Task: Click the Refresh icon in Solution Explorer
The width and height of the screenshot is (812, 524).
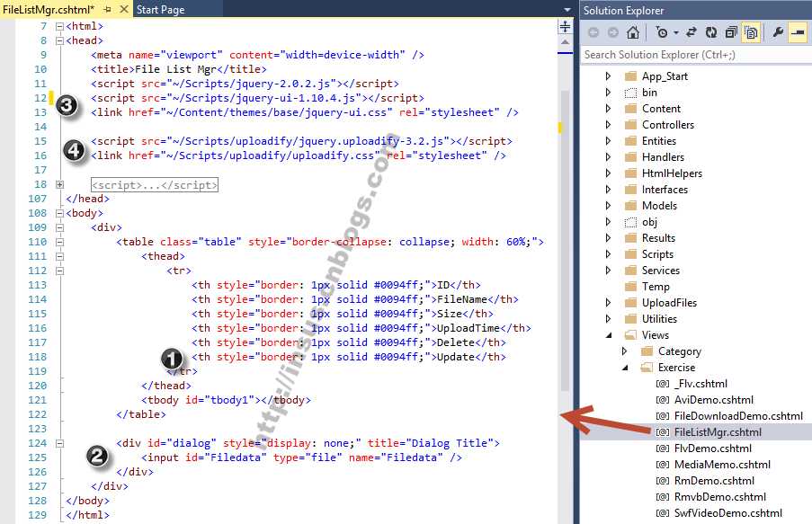Action: (x=711, y=32)
